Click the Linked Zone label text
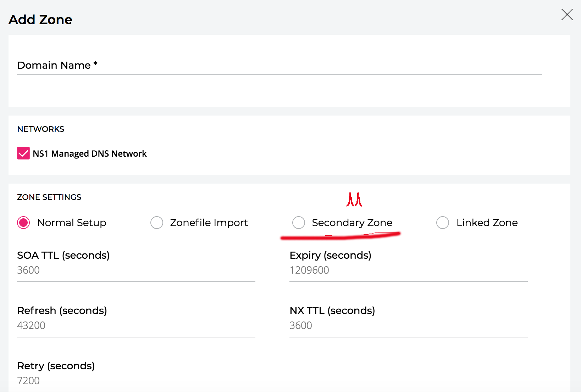The width and height of the screenshot is (581, 392). click(x=487, y=223)
